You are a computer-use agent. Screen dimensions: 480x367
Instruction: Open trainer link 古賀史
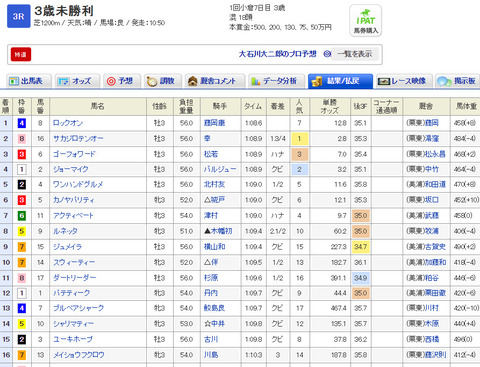435,247
